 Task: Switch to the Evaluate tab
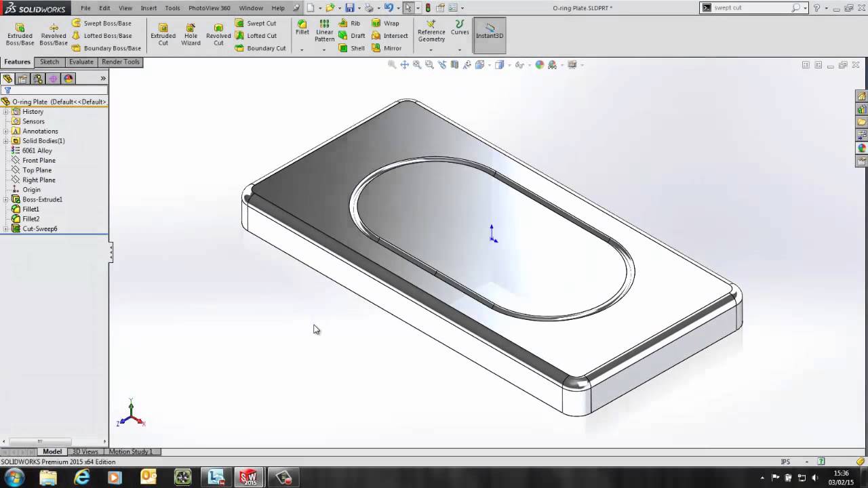(x=81, y=62)
